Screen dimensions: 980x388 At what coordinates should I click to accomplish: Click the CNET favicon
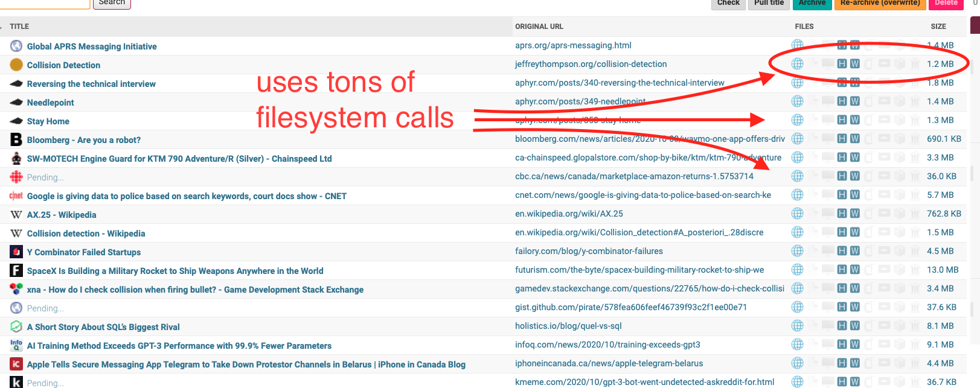tap(16, 196)
